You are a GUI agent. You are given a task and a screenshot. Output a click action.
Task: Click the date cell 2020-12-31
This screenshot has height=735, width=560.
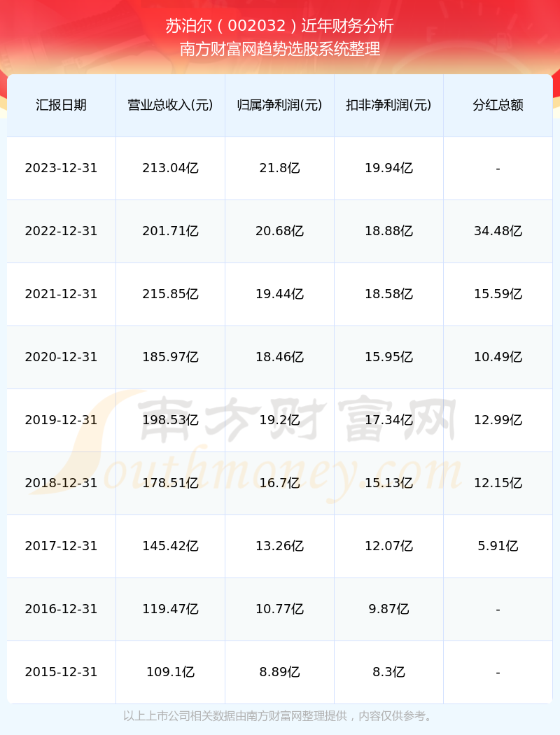click(62, 357)
